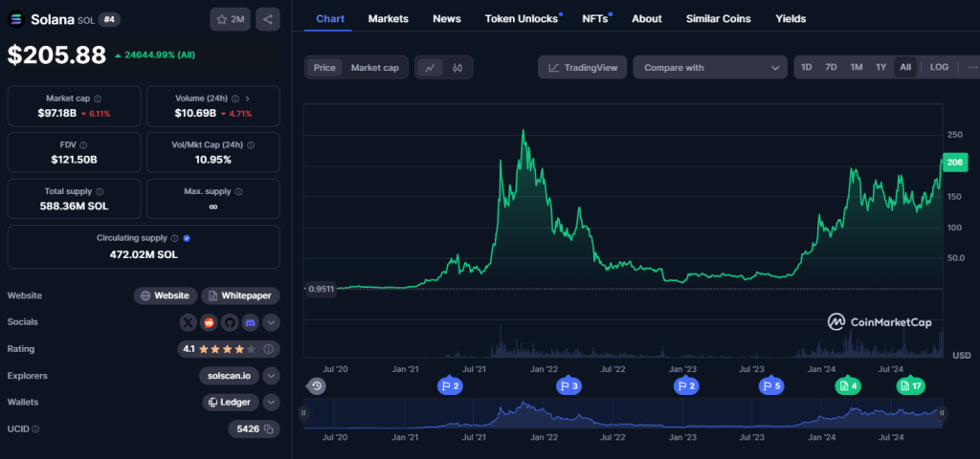The image size is (980, 459).
Task: Open the GitHub social icon
Action: click(230, 323)
